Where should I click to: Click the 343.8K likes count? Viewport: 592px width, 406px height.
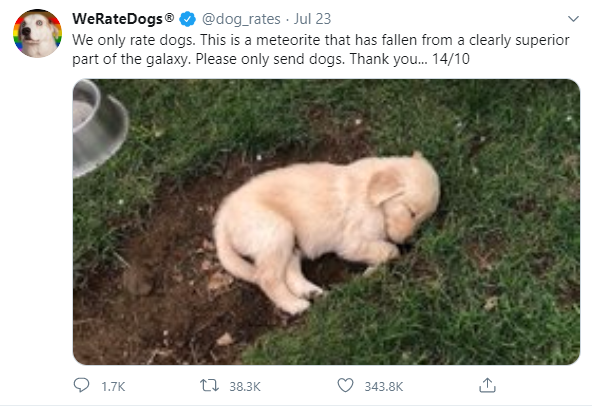pos(384,387)
